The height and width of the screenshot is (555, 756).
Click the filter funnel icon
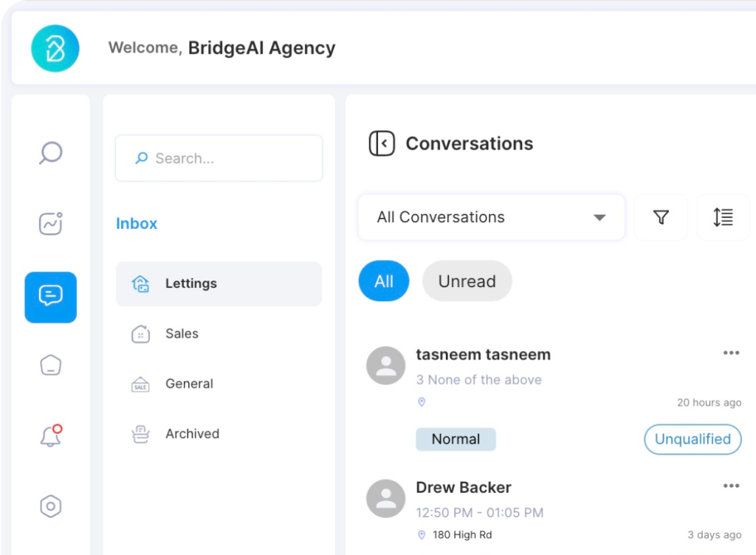pyautogui.click(x=661, y=217)
